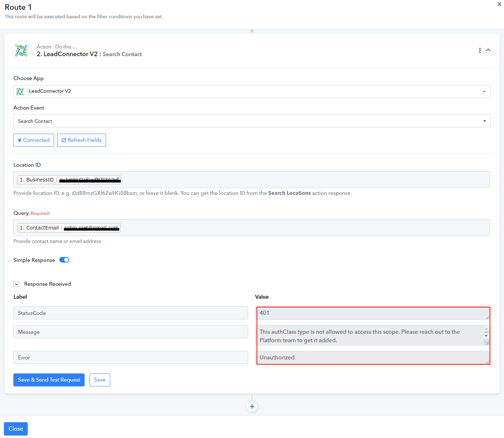Image resolution: width=504 pixels, height=438 pixels.
Task: Open the three-dot action options menu
Action: [x=480, y=51]
